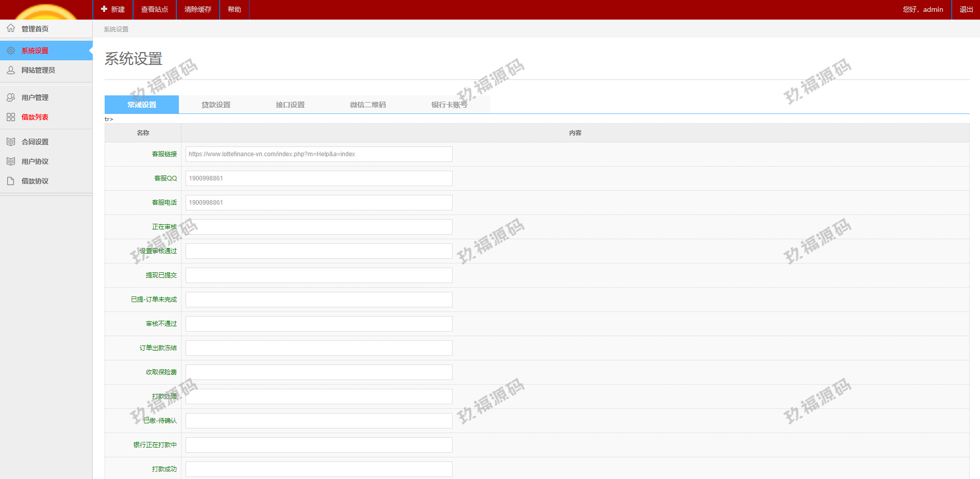Click the book icon beside 合同设置

(11, 142)
